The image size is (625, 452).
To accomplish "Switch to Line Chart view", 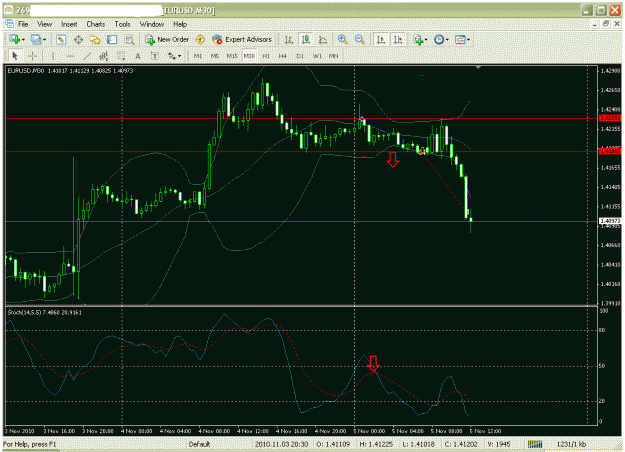I will click(x=323, y=39).
